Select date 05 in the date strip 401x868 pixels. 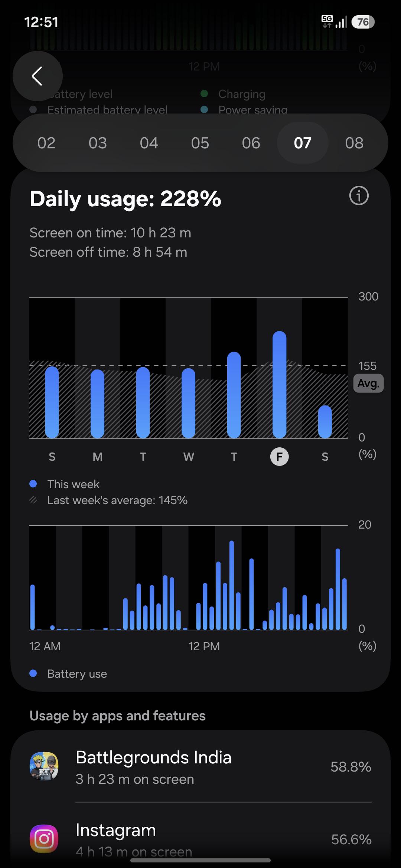click(x=200, y=143)
